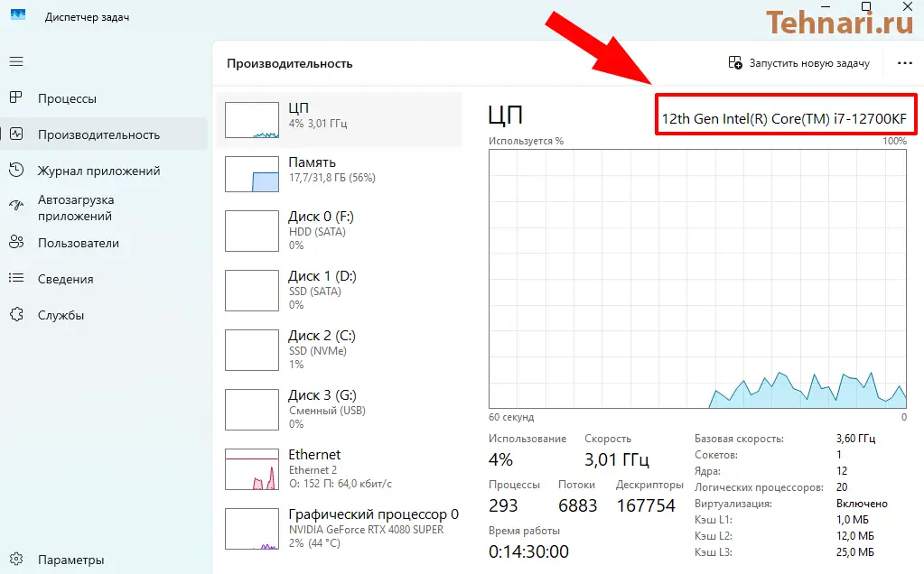Click the Диспетчер задач window title
Screen dimensions: 924x574
click(87, 17)
